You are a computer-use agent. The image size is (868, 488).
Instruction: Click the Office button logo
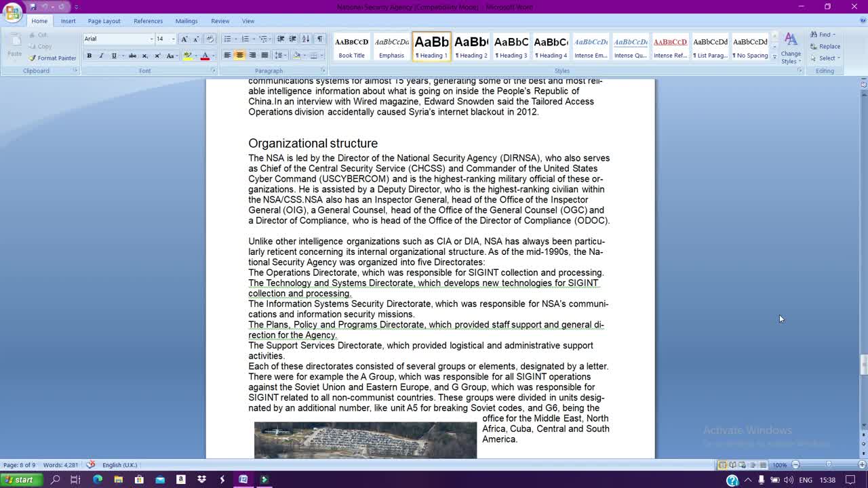click(x=12, y=13)
